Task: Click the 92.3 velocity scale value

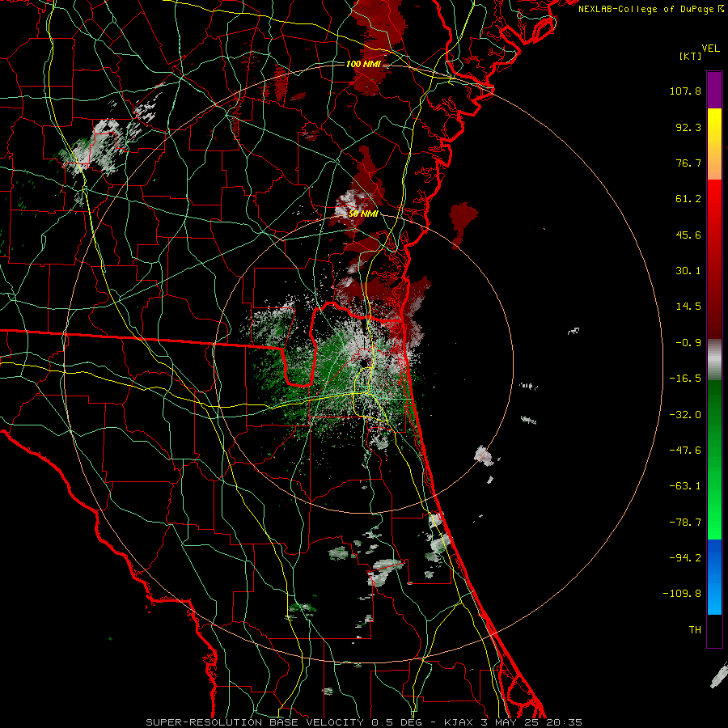Action: point(688,127)
